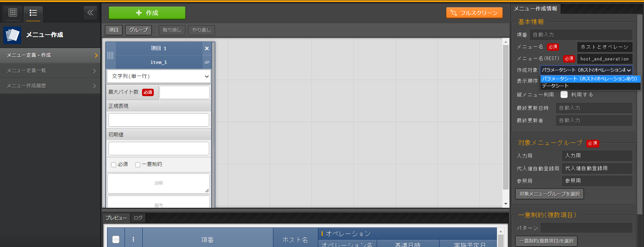644x247 pixels.
Task: Click the 説明 text area
Action: pos(158,183)
